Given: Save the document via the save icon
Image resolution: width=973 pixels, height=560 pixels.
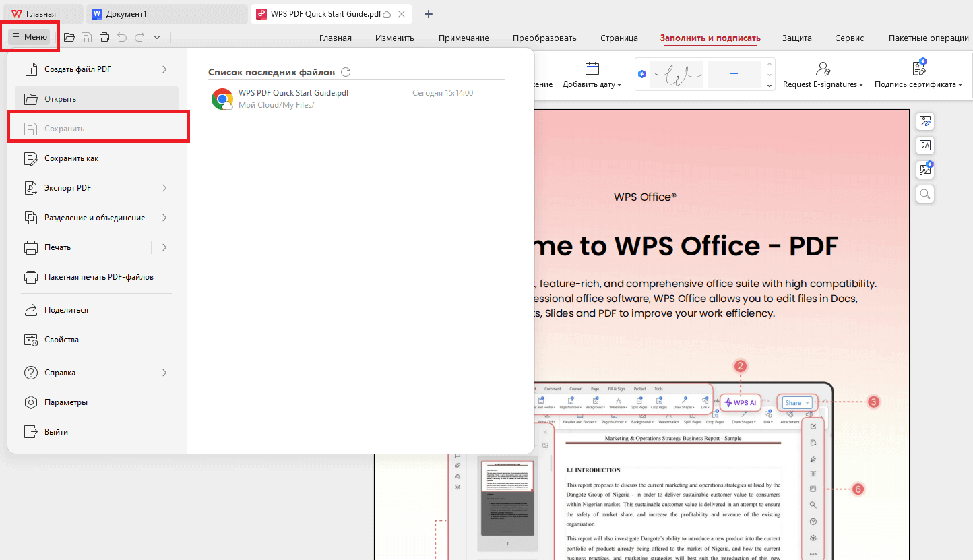Looking at the screenshot, I should 87,38.
